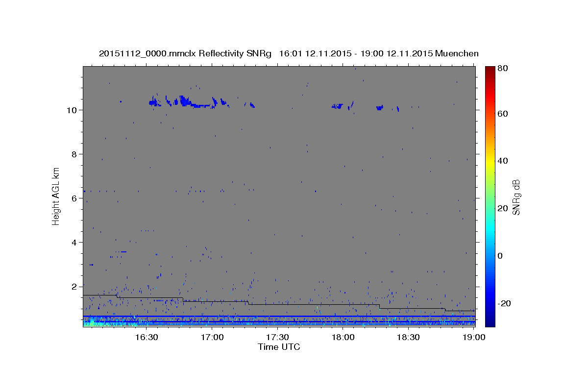Click the 'Muenchen' location label in title

(x=457, y=53)
